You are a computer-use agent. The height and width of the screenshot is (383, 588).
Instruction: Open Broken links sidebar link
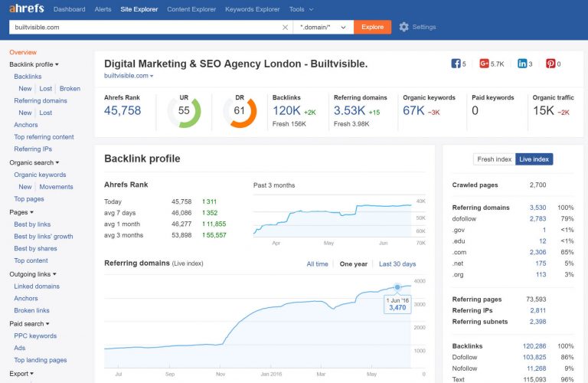coord(31,310)
